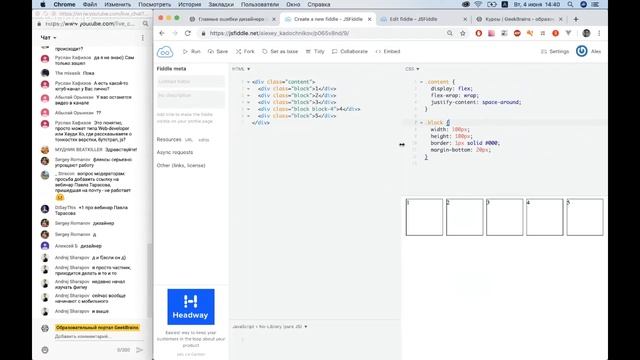Close the Create a new fiddle tab
The height and width of the screenshot is (360, 640).
(369, 19)
